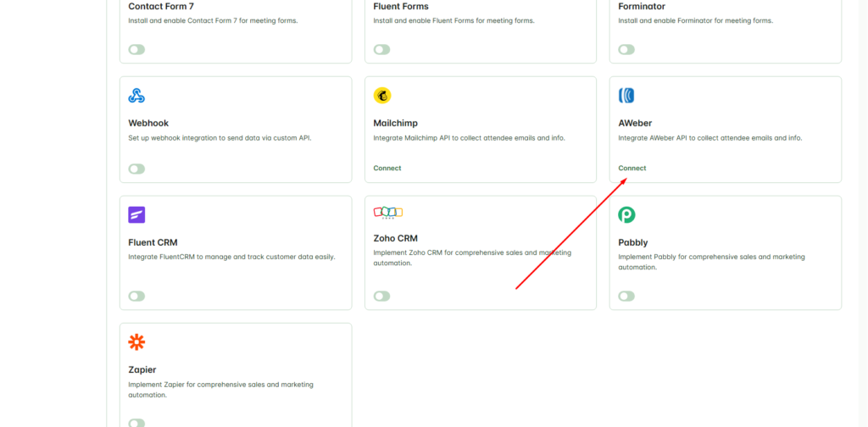Select the Forminator card title
The height and width of the screenshot is (427, 868).
tap(642, 6)
